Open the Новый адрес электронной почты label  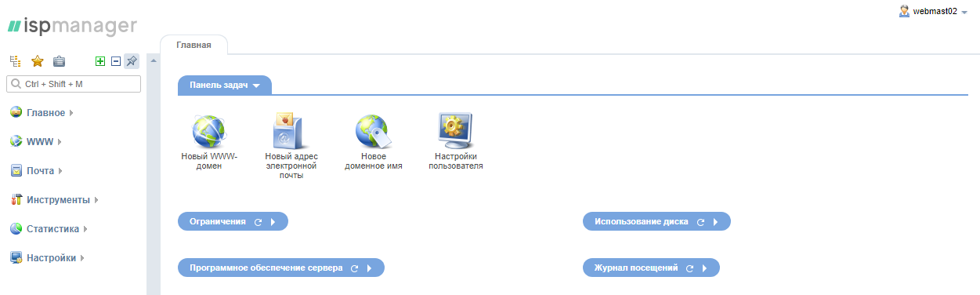(291, 166)
